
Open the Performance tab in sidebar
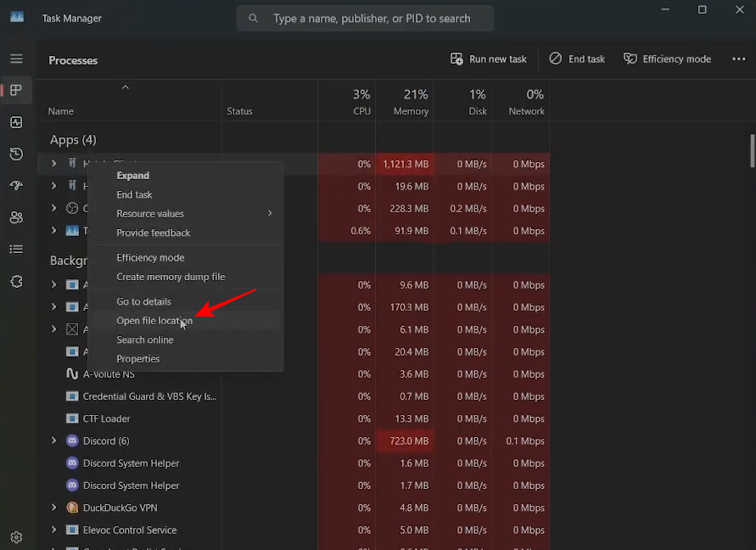click(16, 122)
